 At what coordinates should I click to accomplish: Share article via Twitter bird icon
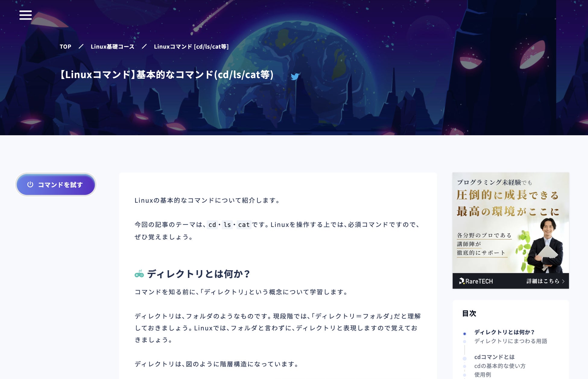(x=295, y=77)
